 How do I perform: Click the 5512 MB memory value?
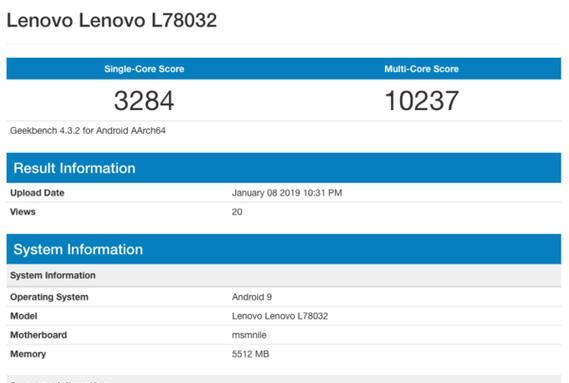pyautogui.click(x=250, y=354)
